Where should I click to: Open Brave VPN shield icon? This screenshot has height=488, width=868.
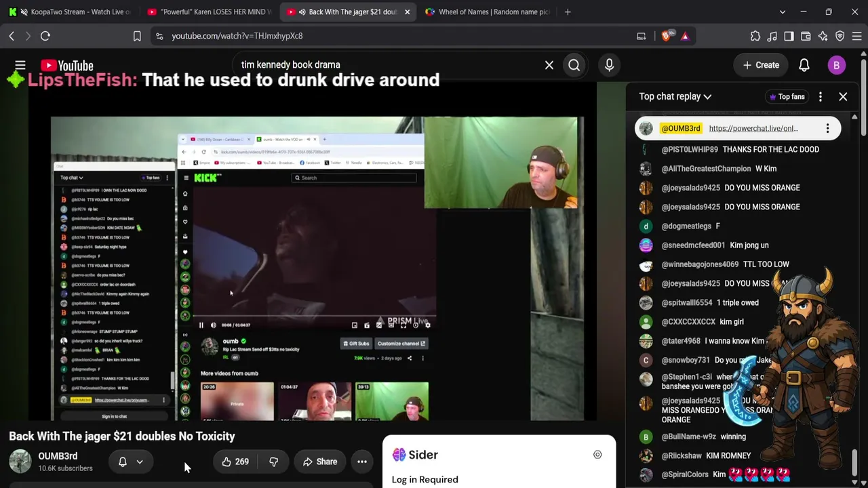click(x=840, y=36)
